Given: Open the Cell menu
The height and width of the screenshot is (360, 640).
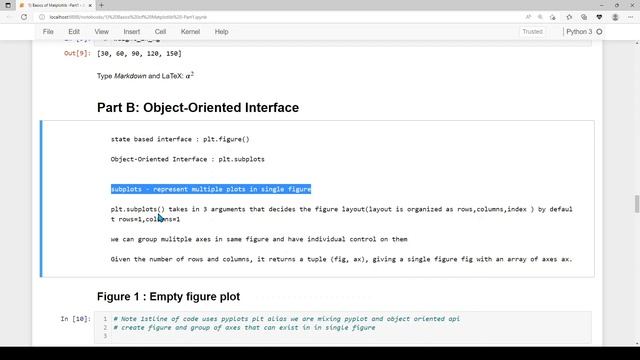Looking at the screenshot, I should pyautogui.click(x=160, y=32).
